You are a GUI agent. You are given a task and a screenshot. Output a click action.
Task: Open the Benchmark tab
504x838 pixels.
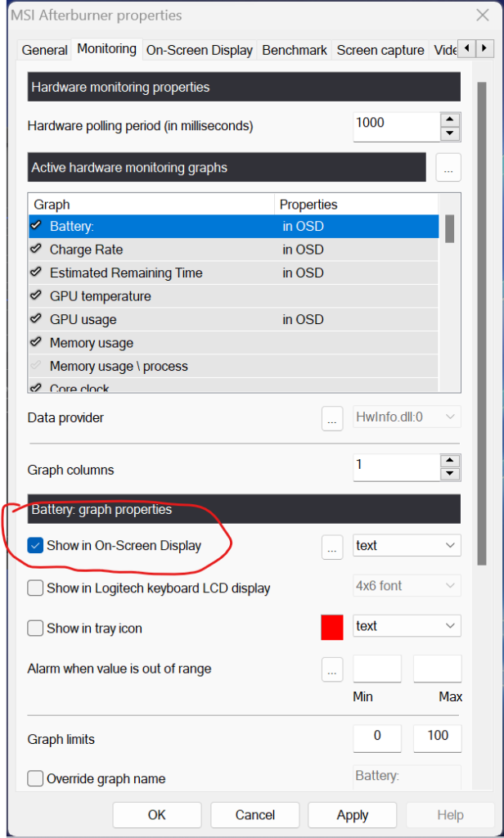coord(295,50)
